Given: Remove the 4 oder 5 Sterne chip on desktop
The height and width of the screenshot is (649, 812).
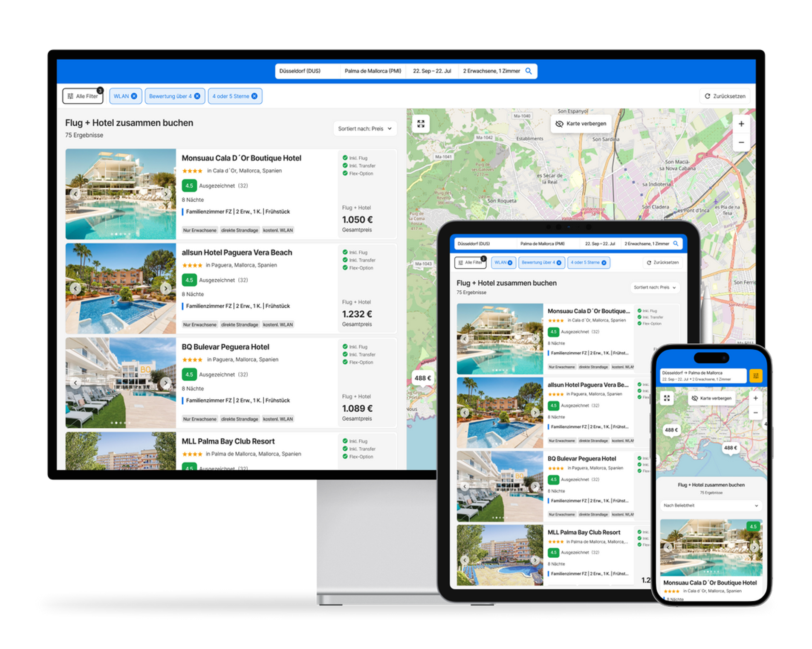Looking at the screenshot, I should click(254, 96).
